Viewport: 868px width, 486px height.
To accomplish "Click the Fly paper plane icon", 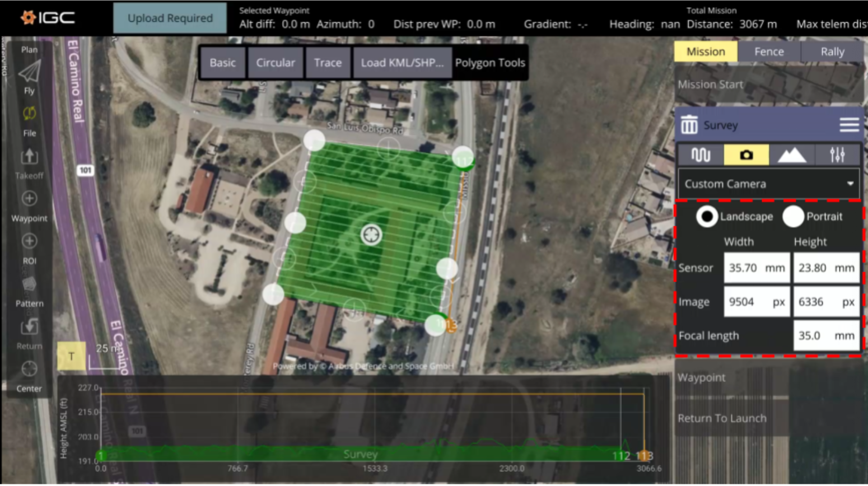I will pos(29,72).
